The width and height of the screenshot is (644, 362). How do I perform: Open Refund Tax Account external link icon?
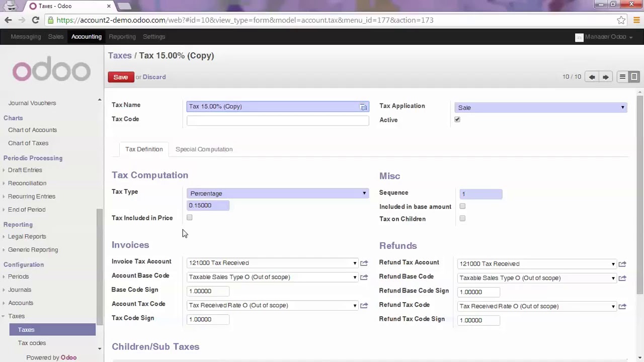click(x=622, y=264)
